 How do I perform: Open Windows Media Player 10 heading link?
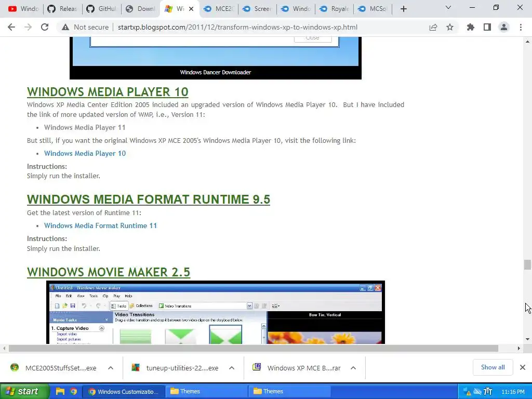pyautogui.click(x=108, y=92)
